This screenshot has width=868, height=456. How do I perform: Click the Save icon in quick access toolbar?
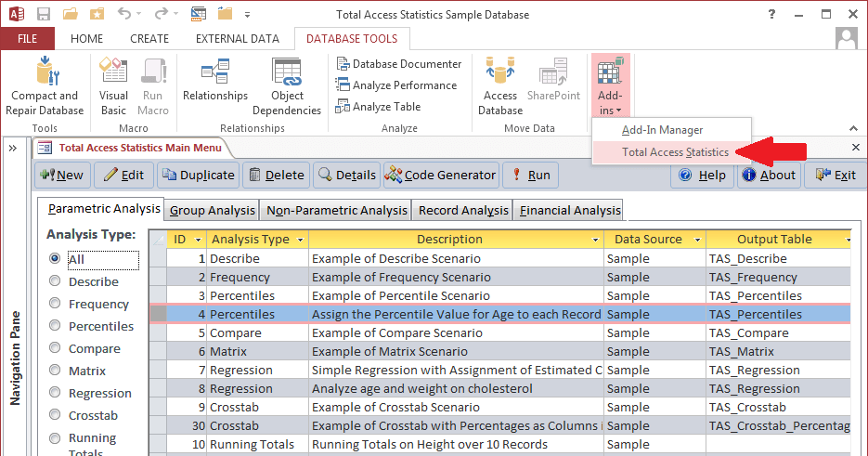[x=44, y=15]
